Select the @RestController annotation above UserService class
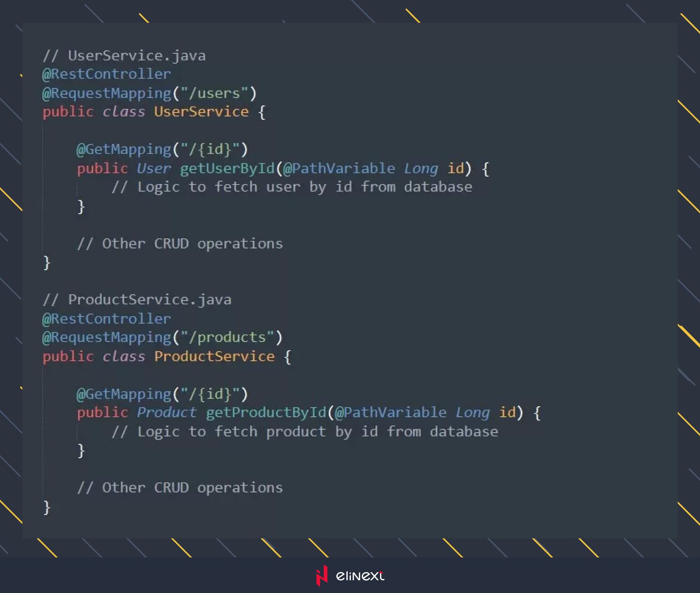The width and height of the screenshot is (700, 593). coord(107,74)
